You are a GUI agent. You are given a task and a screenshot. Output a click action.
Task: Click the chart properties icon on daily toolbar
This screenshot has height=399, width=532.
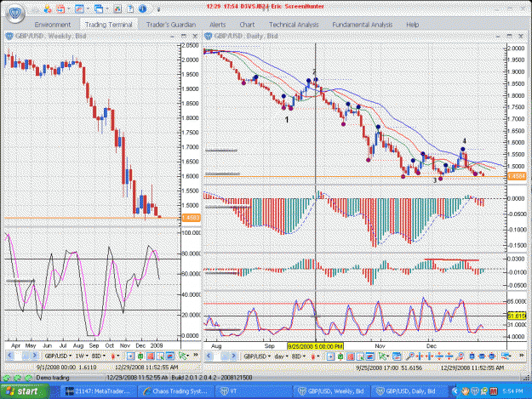[397, 356]
